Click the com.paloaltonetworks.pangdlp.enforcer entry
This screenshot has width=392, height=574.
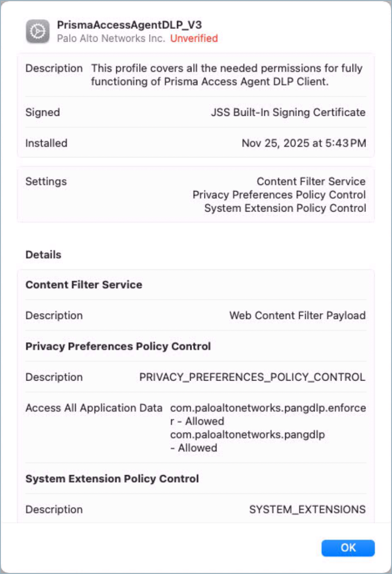[268, 408]
